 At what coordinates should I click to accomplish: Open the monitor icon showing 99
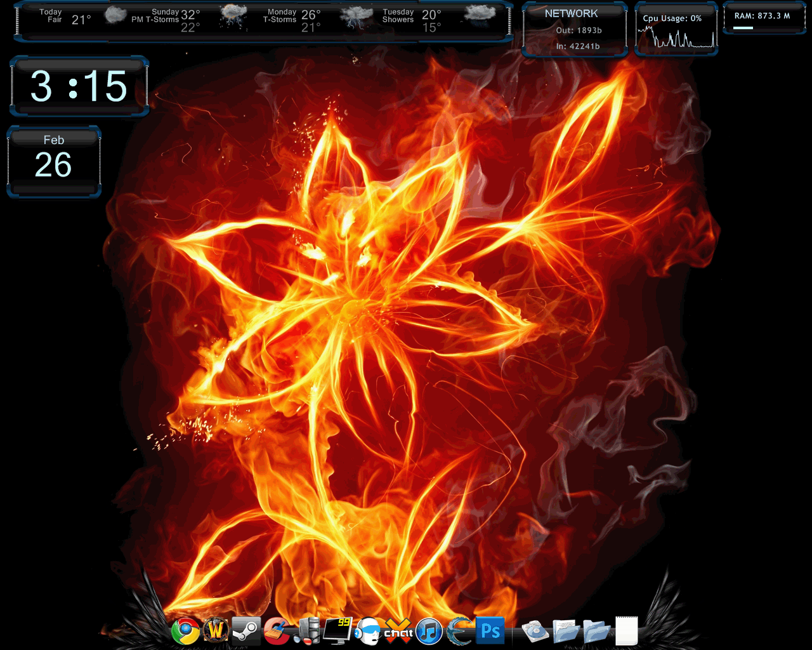337,630
